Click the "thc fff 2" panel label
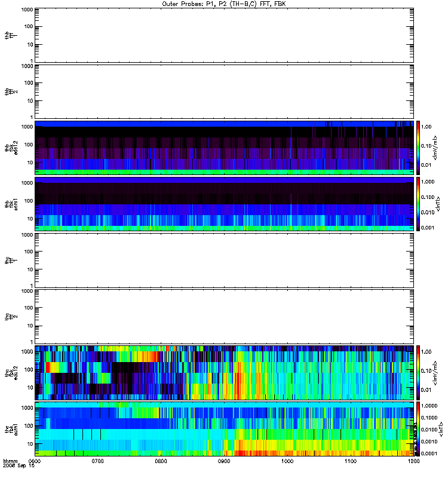This screenshot has height=478, width=448. coord(11,317)
